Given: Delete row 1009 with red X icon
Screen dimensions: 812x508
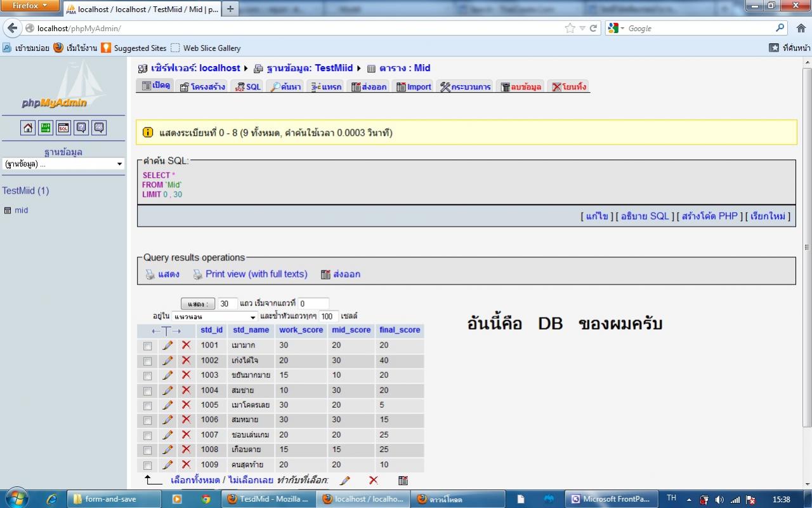Looking at the screenshot, I should tap(186, 465).
